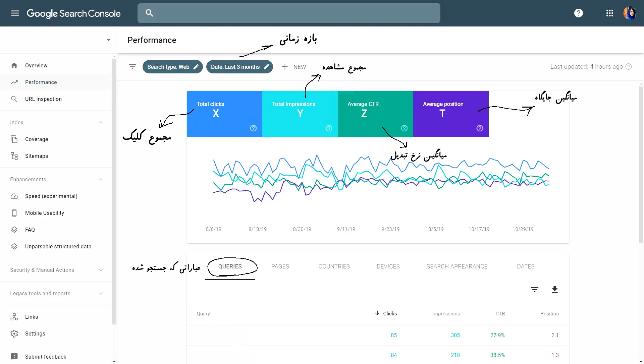Open help icon on Average position card
The height and width of the screenshot is (364, 644).
[480, 128]
